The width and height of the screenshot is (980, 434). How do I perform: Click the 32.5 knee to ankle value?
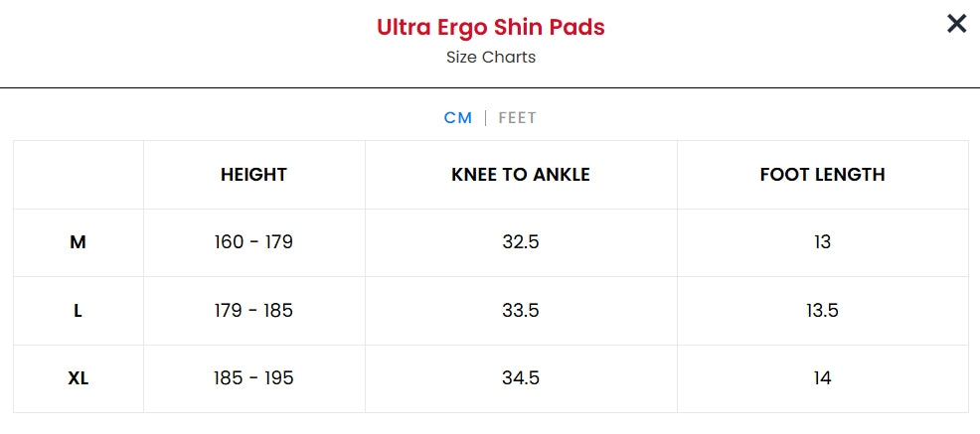pos(520,242)
